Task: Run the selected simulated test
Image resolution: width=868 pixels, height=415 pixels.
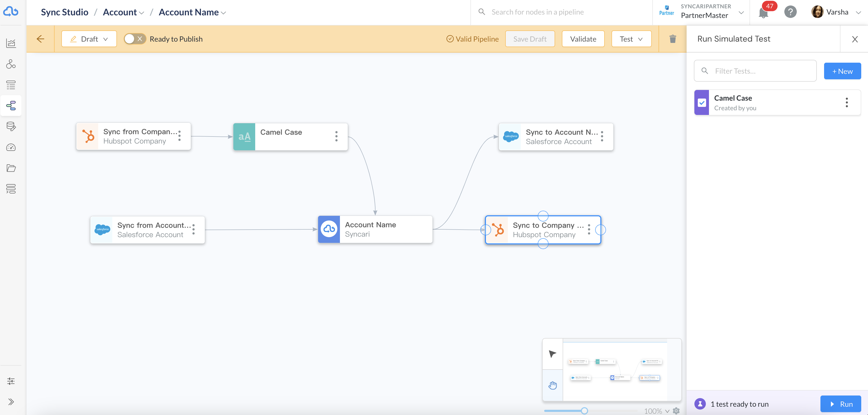Action: 841,404
